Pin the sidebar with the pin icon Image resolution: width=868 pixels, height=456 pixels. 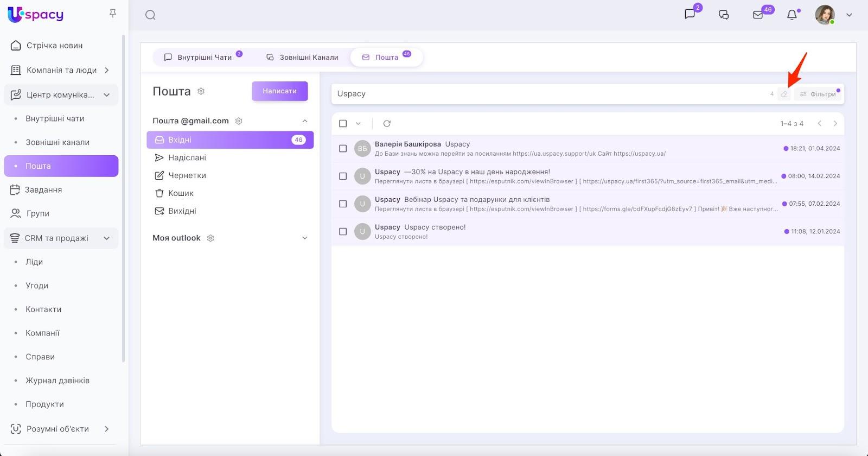113,13
